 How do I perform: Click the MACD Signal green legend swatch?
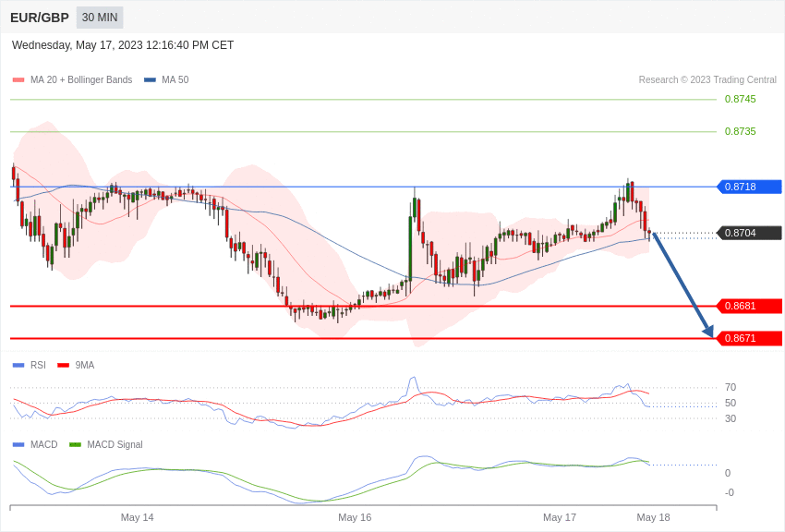tap(75, 444)
